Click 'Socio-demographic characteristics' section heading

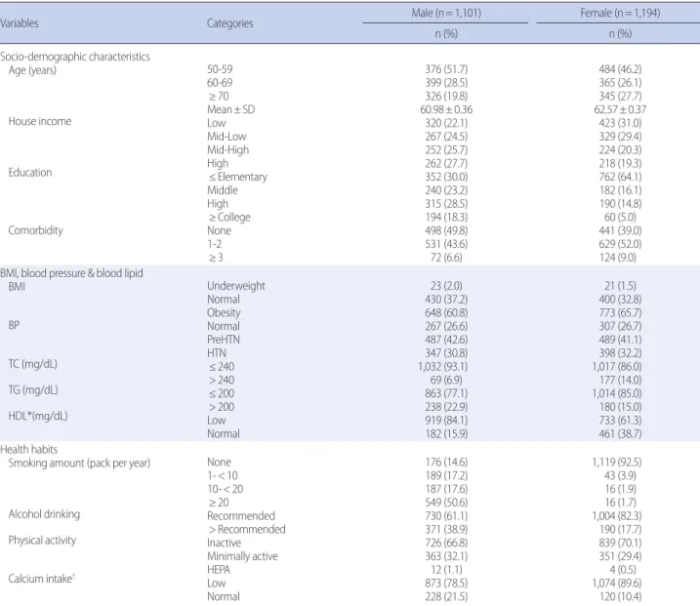pyautogui.click(x=75, y=57)
